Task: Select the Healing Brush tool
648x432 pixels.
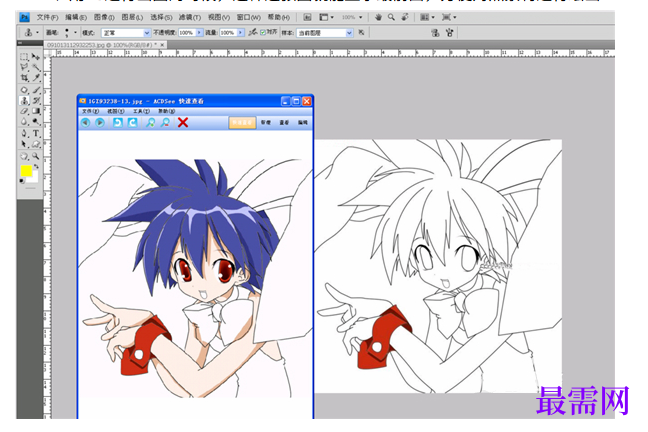Action: click(24, 90)
